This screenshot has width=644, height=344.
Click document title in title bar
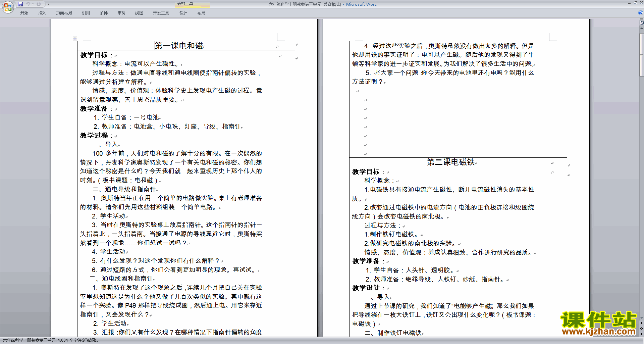click(323, 4)
